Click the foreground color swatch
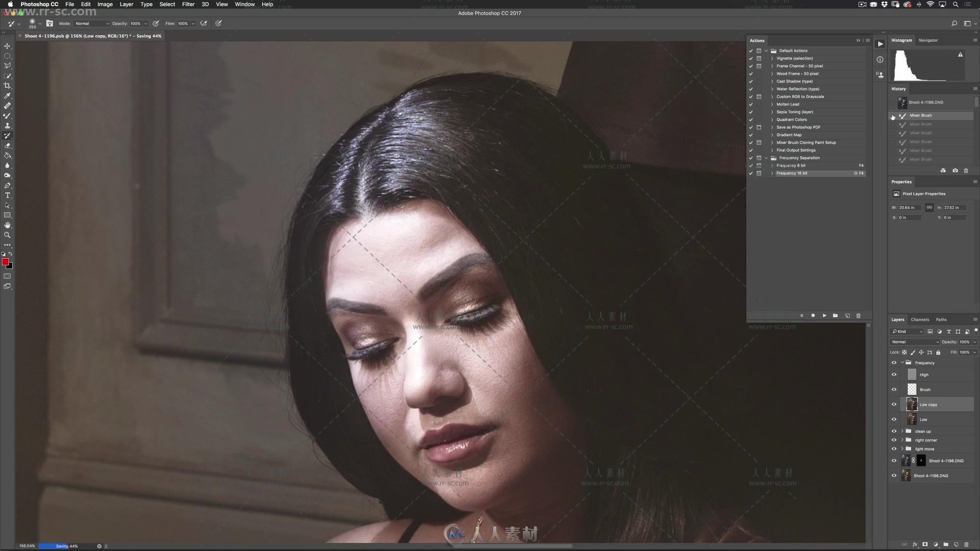This screenshot has width=980, height=551. click(x=6, y=262)
